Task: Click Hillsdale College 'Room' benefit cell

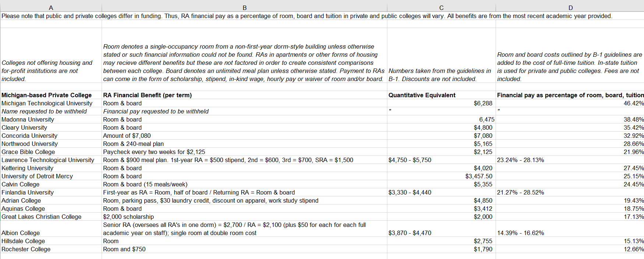Action: click(244, 241)
